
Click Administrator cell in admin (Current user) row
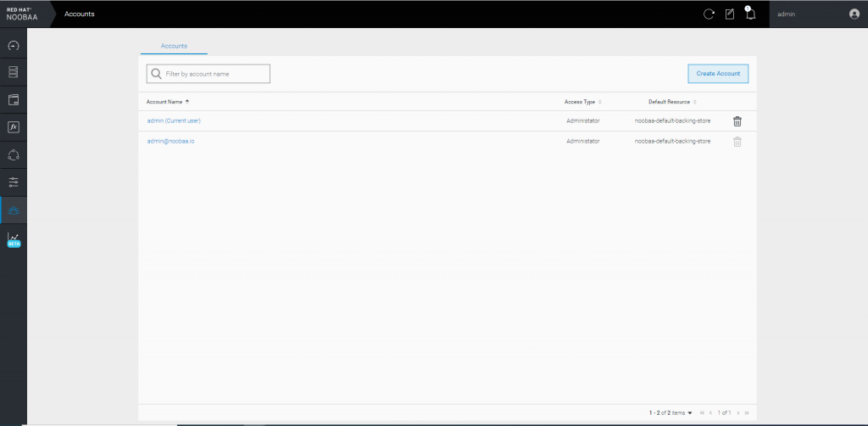[583, 121]
